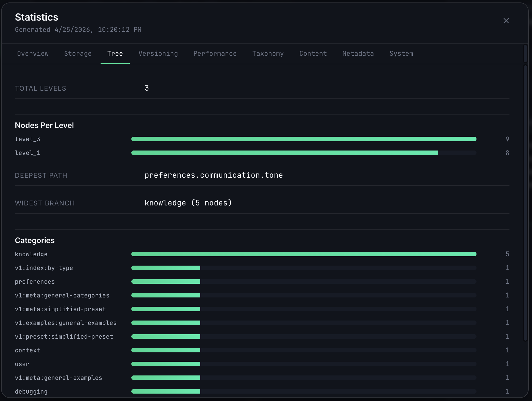Click the v1:meta:simplified-preset label
Image resolution: width=532 pixels, height=401 pixels.
pyautogui.click(x=60, y=309)
